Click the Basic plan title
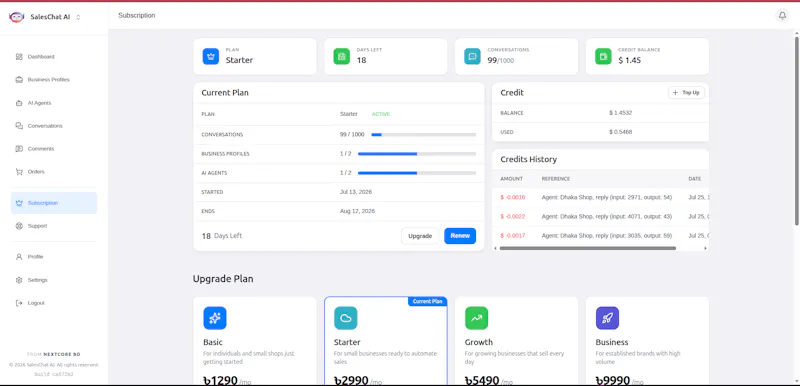 (x=213, y=342)
